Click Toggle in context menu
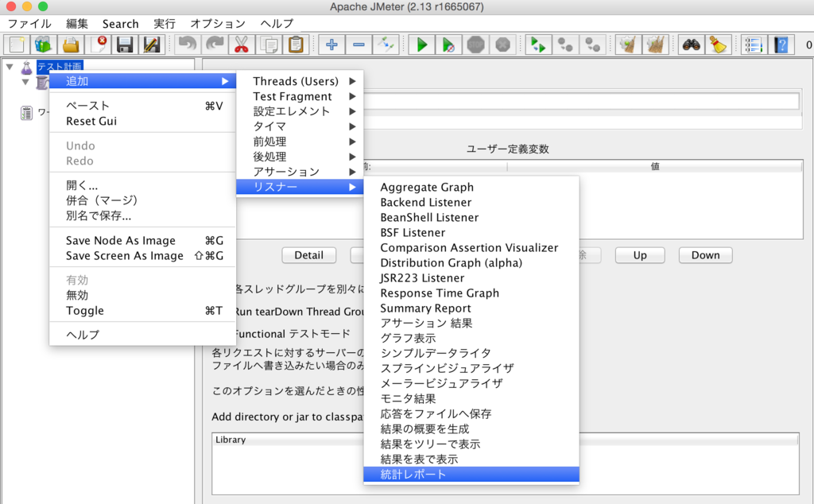This screenshot has width=814, height=504. [x=143, y=310]
